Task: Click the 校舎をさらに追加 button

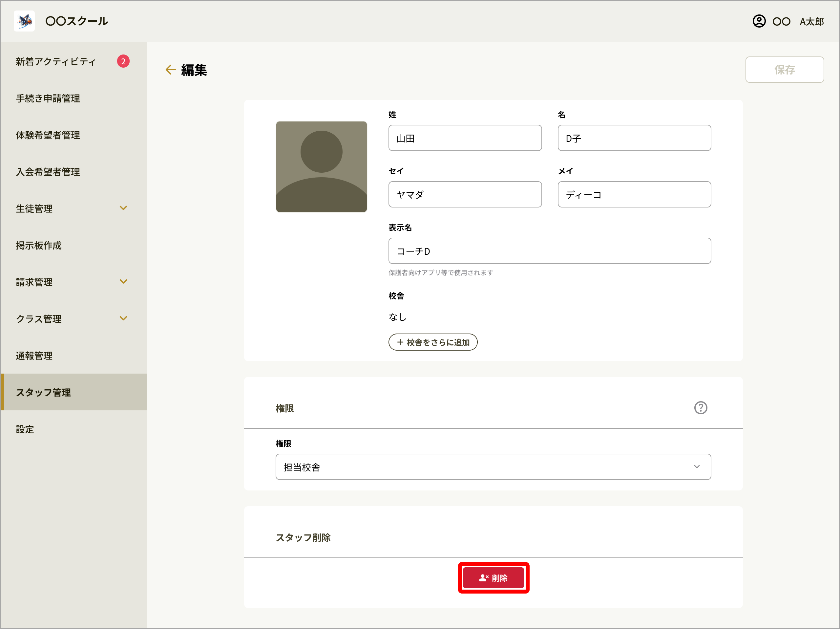Action: pyautogui.click(x=433, y=342)
